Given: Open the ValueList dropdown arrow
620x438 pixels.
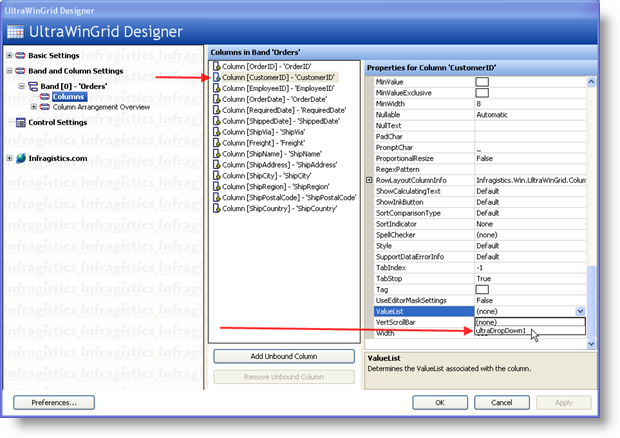Looking at the screenshot, I should [579, 311].
